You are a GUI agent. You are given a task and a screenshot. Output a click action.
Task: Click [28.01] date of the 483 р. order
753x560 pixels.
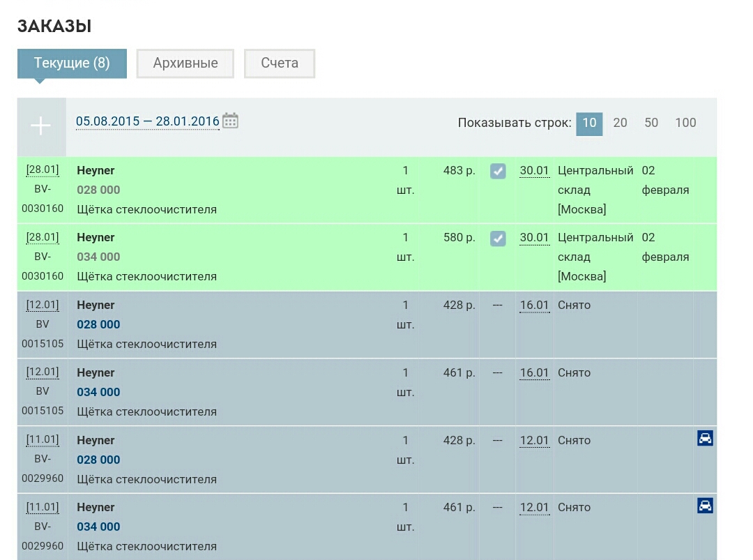click(x=43, y=170)
